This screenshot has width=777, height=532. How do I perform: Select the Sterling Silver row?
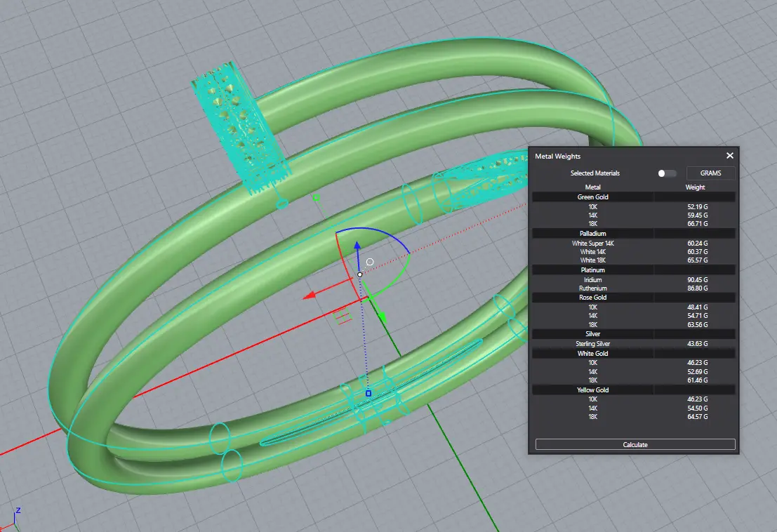pyautogui.click(x=592, y=344)
